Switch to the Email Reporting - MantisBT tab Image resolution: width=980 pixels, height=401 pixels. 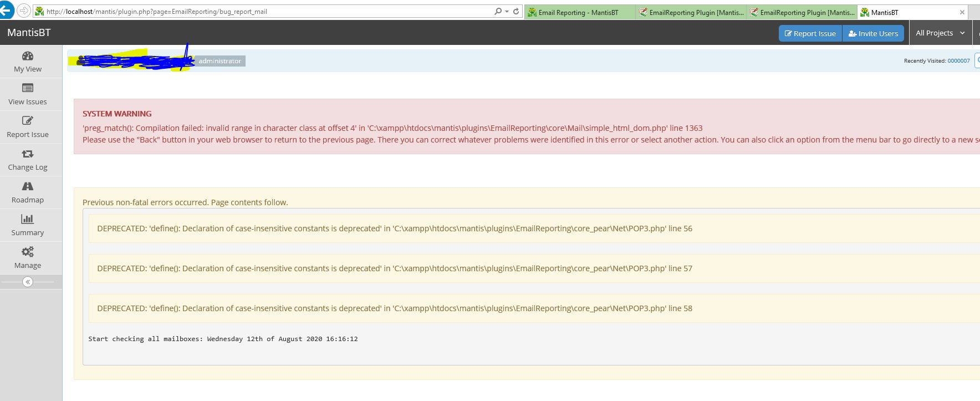[x=580, y=12]
